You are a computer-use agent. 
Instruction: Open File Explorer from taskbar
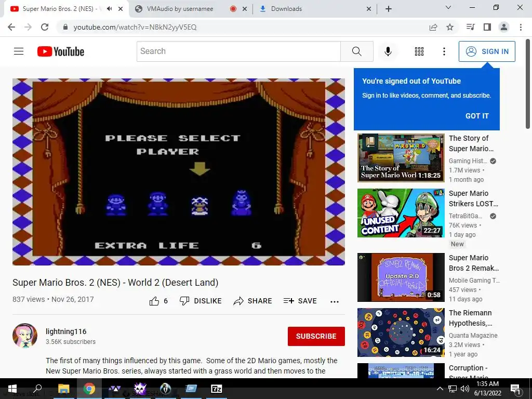[63, 389]
